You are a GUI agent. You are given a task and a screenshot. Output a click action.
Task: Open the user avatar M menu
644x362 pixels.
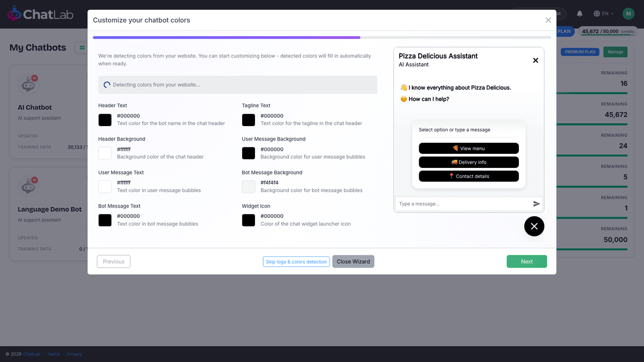(628, 13)
